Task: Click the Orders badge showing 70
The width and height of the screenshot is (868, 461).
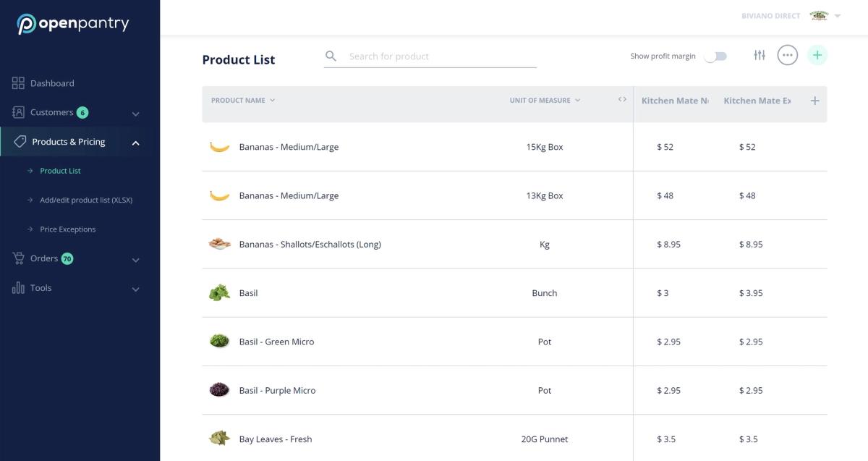Action: tap(67, 258)
